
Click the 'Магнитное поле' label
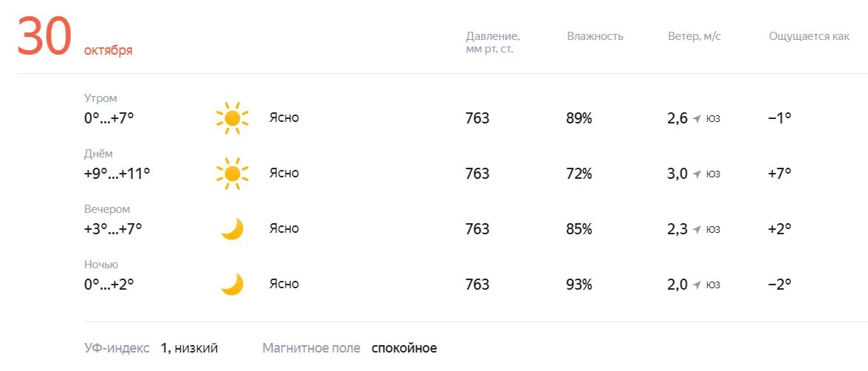(311, 348)
